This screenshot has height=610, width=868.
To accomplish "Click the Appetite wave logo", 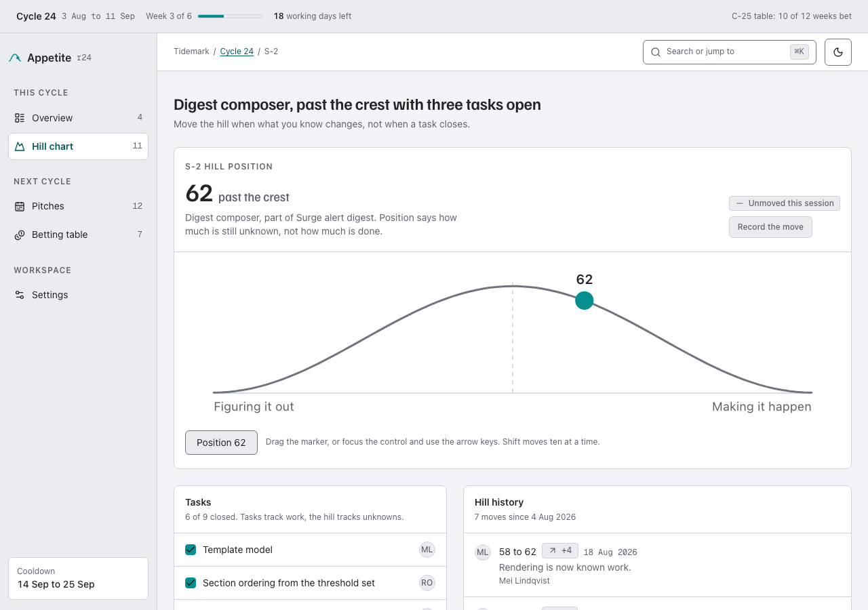I will pos(15,58).
